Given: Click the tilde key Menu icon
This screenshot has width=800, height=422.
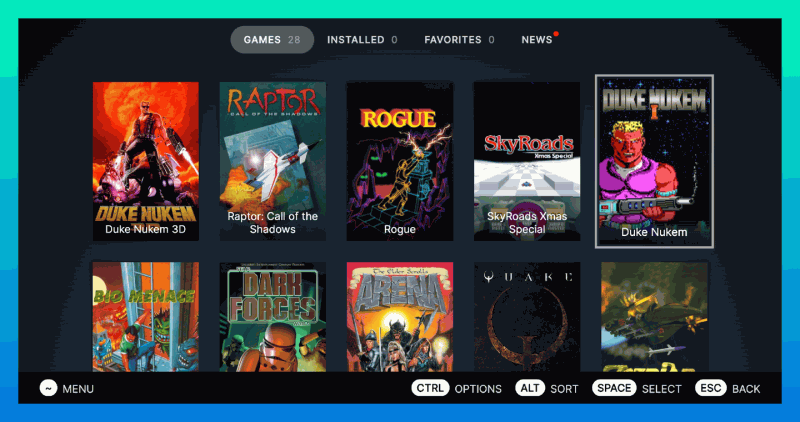Looking at the screenshot, I should (x=48, y=388).
